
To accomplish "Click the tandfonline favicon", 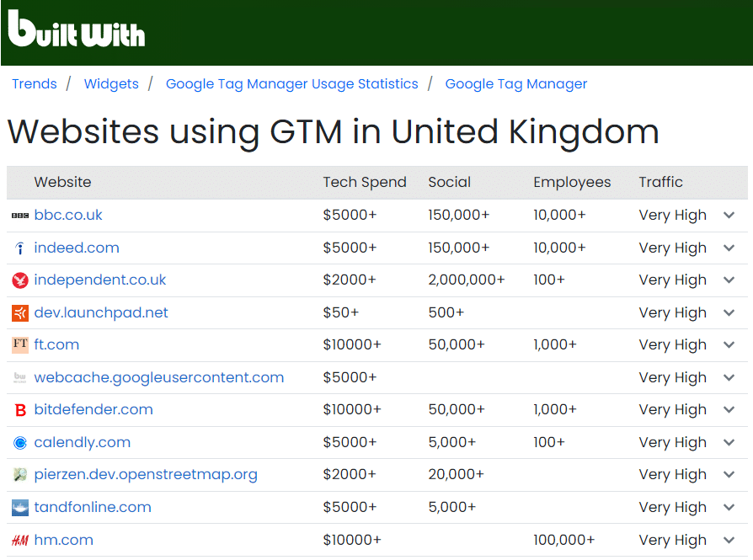I will click(x=20, y=508).
